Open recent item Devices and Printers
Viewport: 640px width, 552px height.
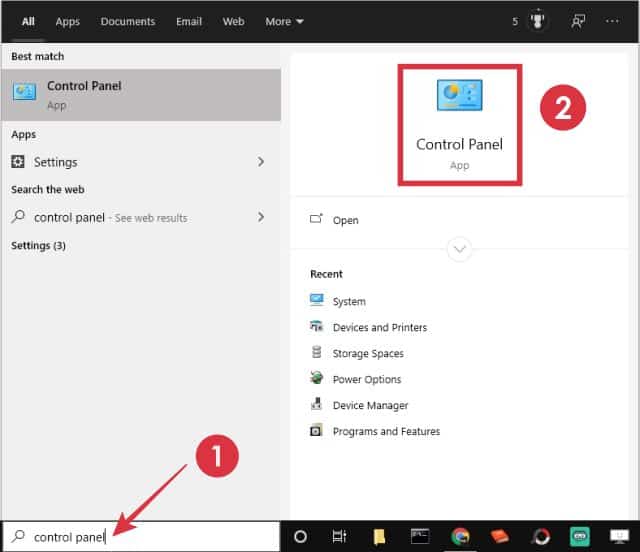pos(380,327)
